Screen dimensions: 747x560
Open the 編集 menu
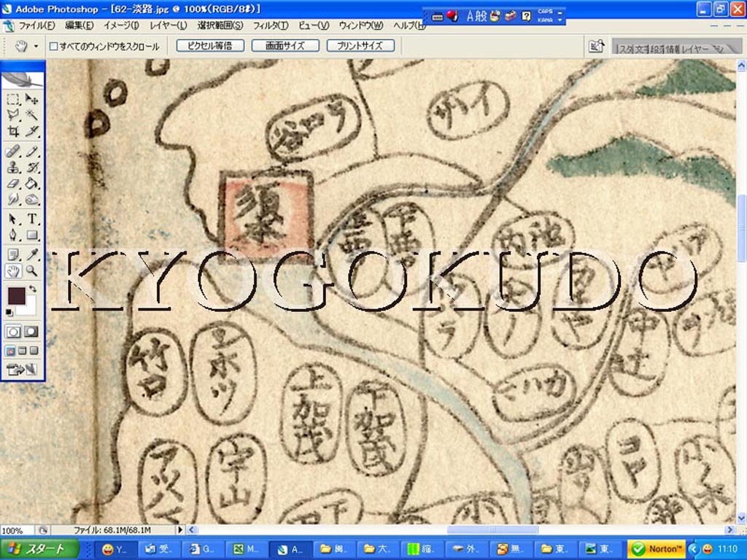pyautogui.click(x=79, y=26)
